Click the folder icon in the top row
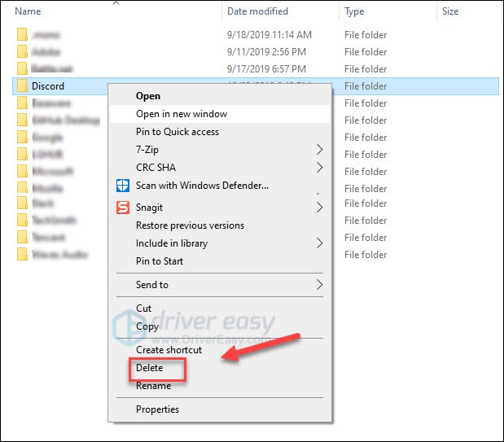This screenshot has width=504, height=442. click(x=22, y=35)
